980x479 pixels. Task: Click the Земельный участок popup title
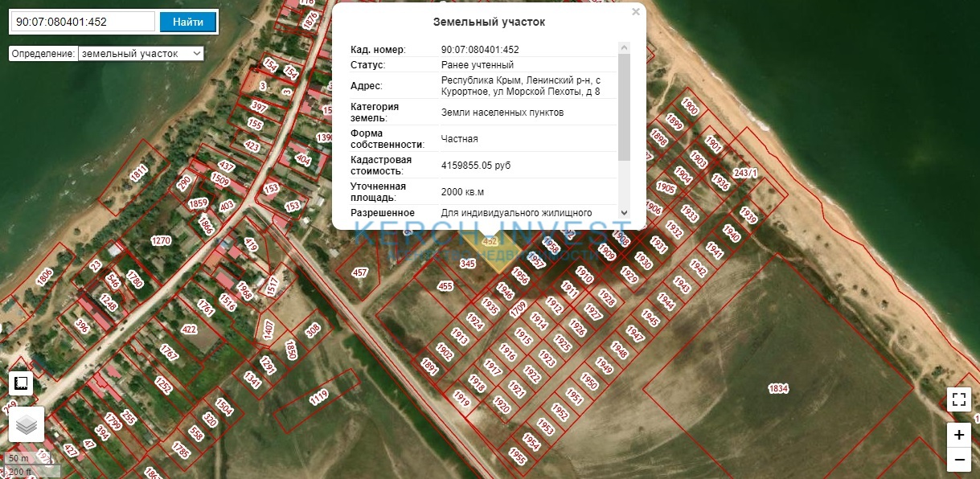coord(489,23)
